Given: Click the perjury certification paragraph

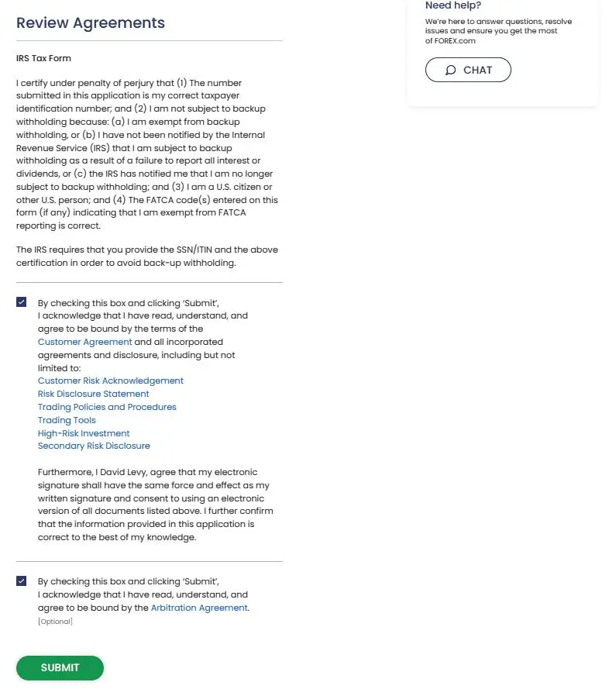Looking at the screenshot, I should pos(147,154).
